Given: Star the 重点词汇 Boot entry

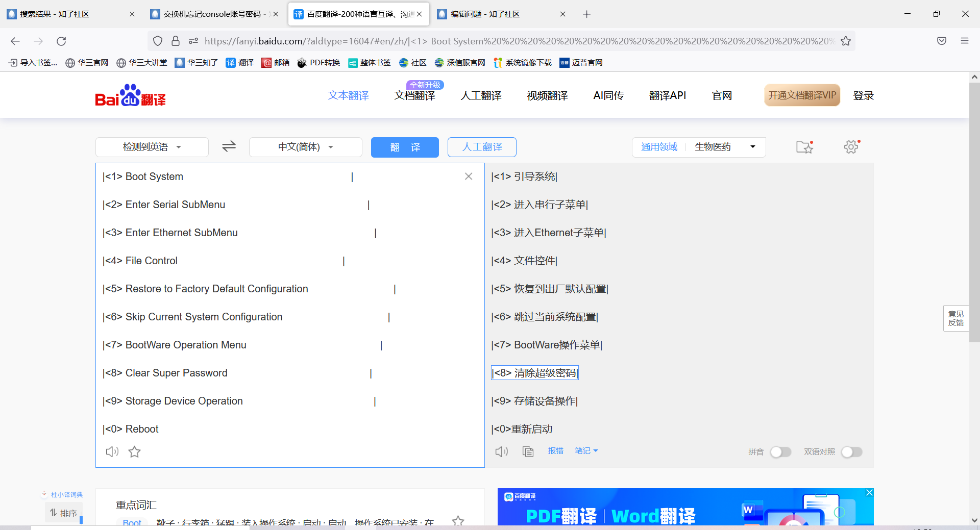Looking at the screenshot, I should 458,521.
